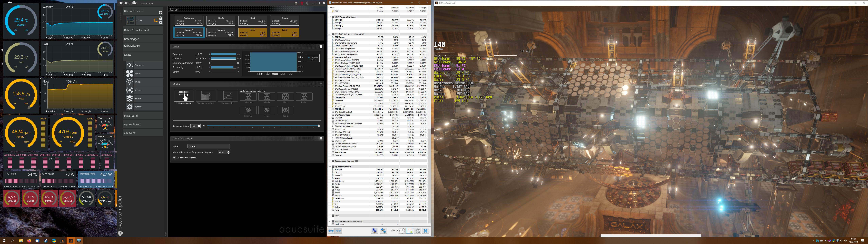Open HWiNFO settings gear icon
The width and height of the screenshot is (868, 244).
tap(418, 231)
